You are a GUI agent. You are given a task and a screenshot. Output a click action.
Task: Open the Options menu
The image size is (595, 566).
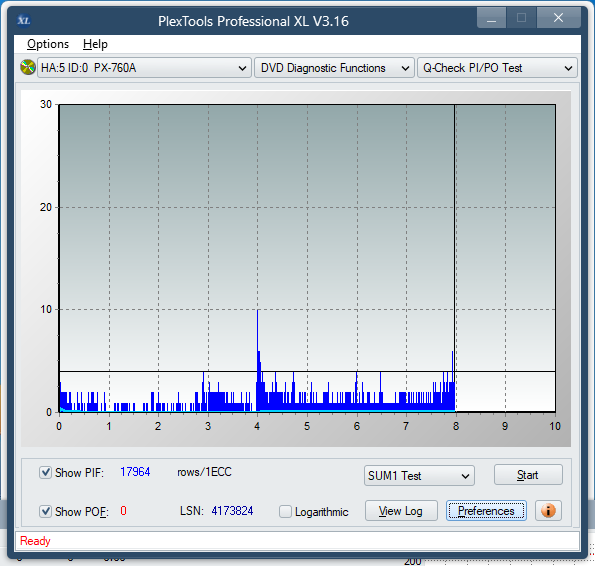48,44
